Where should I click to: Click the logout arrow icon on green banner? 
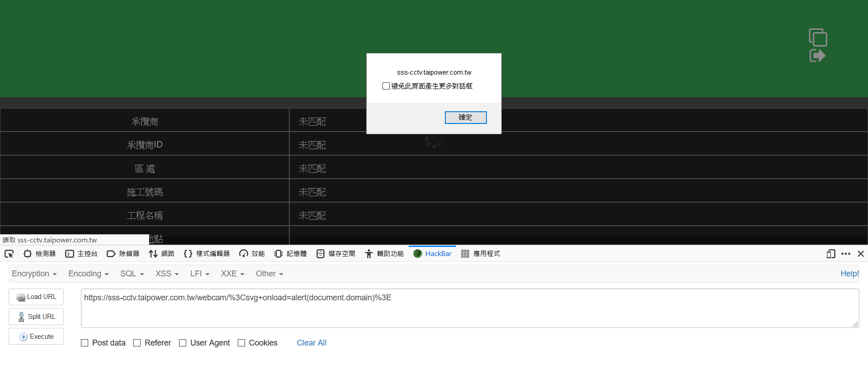pos(817,56)
